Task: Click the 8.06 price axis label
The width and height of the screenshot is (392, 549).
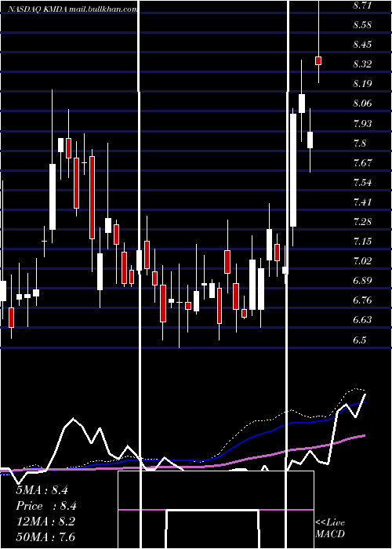Action: tap(362, 104)
